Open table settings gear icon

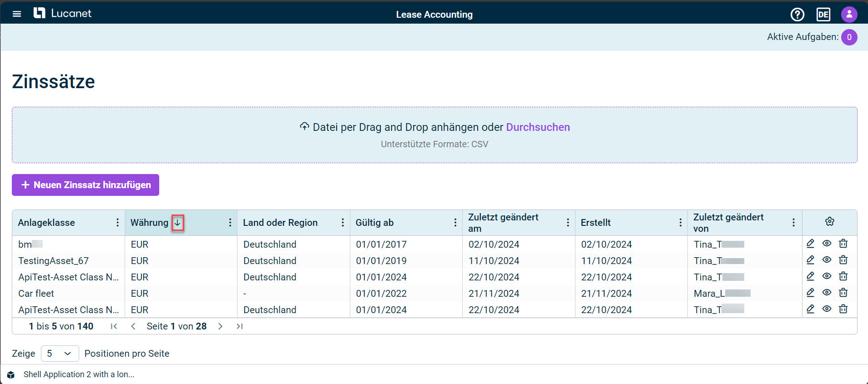click(x=830, y=222)
